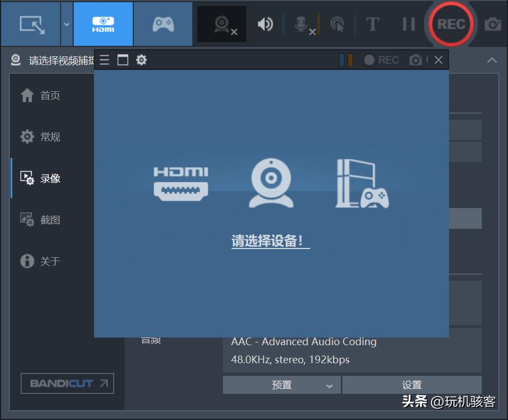Click the maximize preview icon
Image resolution: width=508 pixels, height=420 pixels.
122,60
